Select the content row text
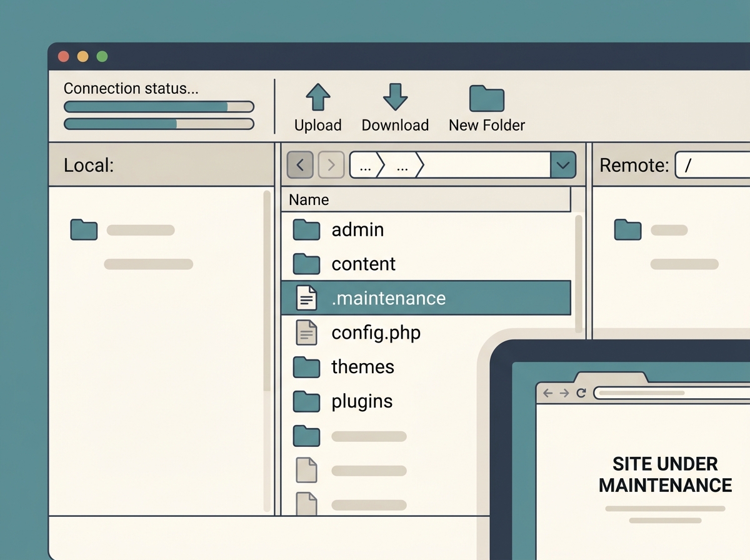This screenshot has width=750, height=560. [364, 264]
